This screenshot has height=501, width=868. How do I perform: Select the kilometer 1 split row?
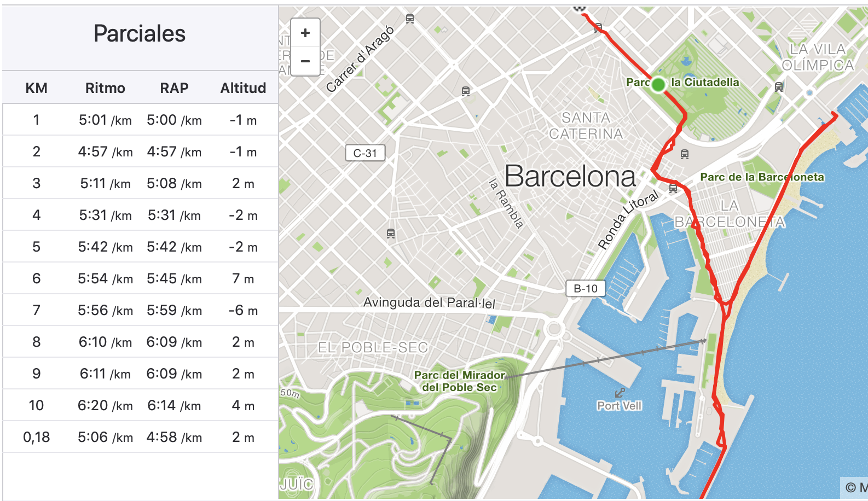point(140,120)
